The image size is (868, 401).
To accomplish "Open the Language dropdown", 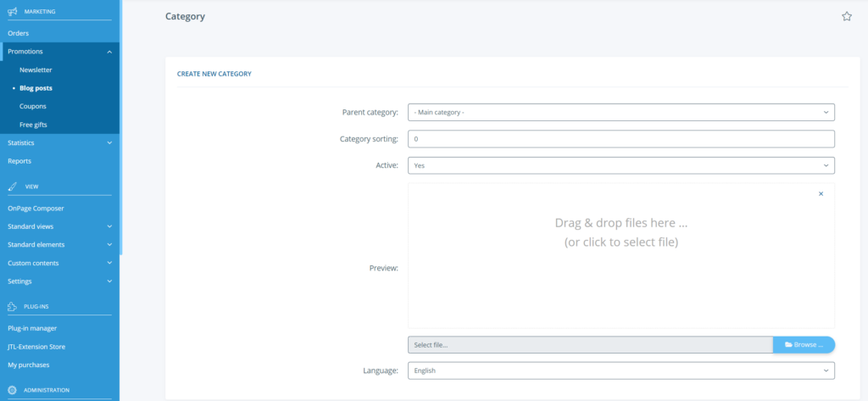I will pyautogui.click(x=620, y=370).
